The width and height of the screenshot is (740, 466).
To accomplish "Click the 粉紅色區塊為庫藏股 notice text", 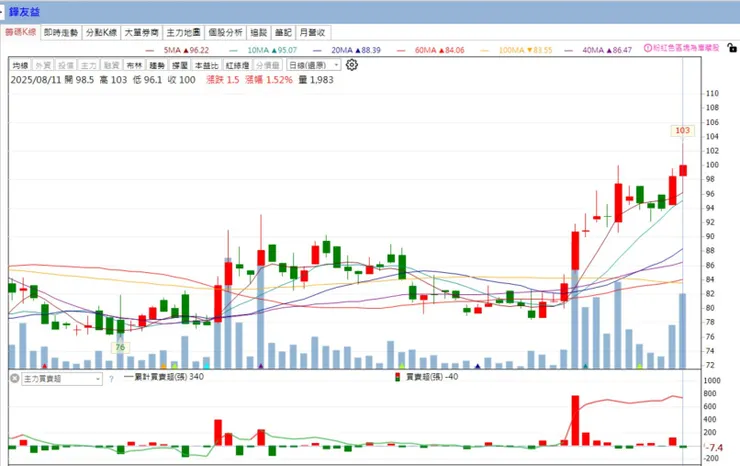I will pos(686,48).
